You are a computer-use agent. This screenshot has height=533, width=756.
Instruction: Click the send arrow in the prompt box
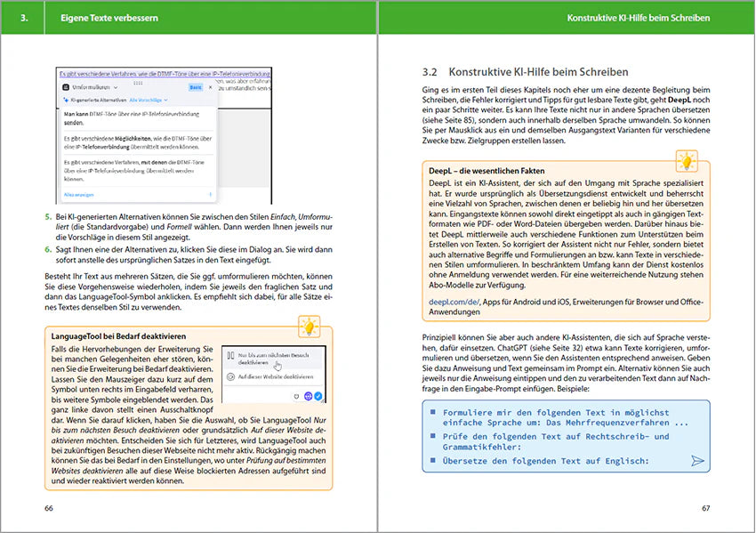click(697, 460)
